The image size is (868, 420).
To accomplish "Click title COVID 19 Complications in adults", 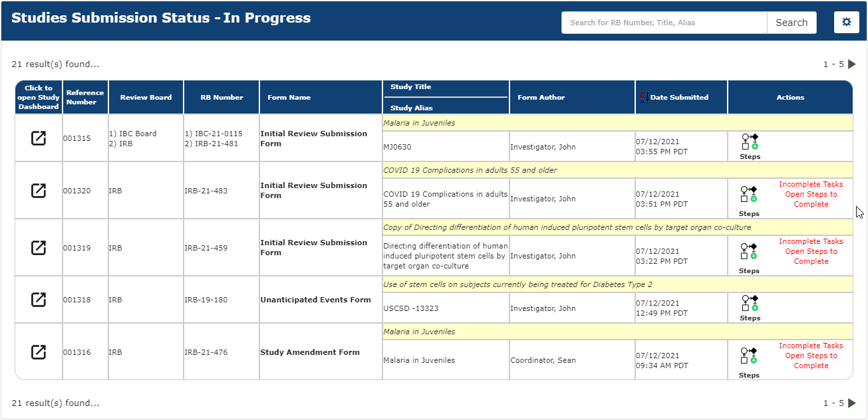I will [470, 170].
